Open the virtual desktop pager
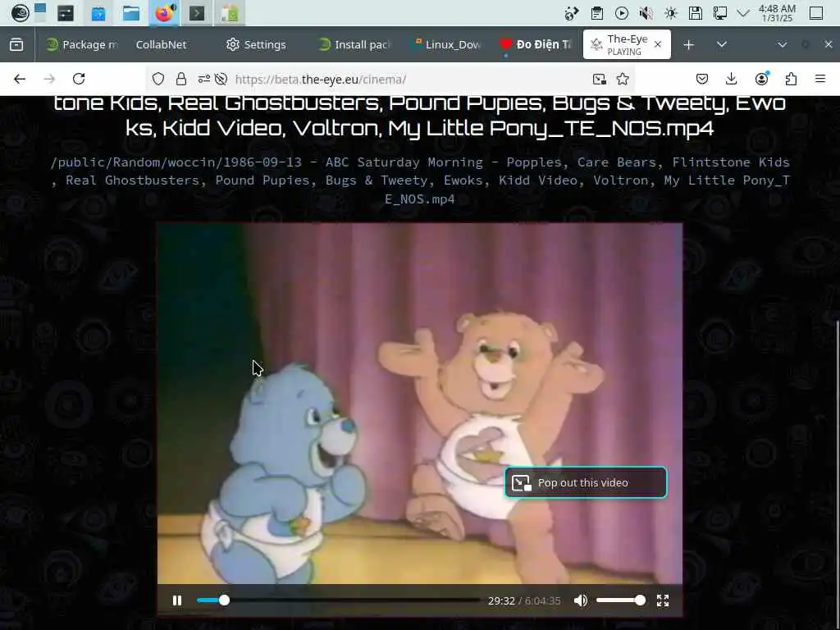Screen dimensions: 840x630 [41, 13]
